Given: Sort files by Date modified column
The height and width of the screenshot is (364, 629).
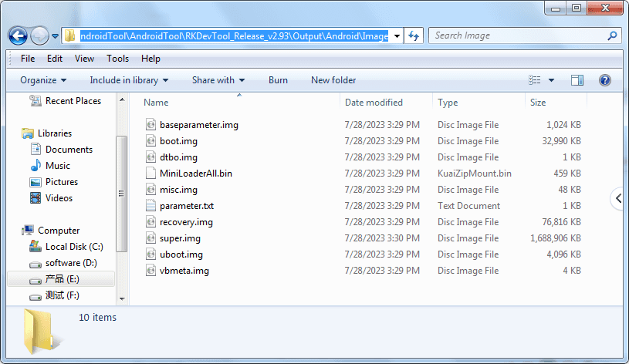Looking at the screenshot, I should click(374, 103).
